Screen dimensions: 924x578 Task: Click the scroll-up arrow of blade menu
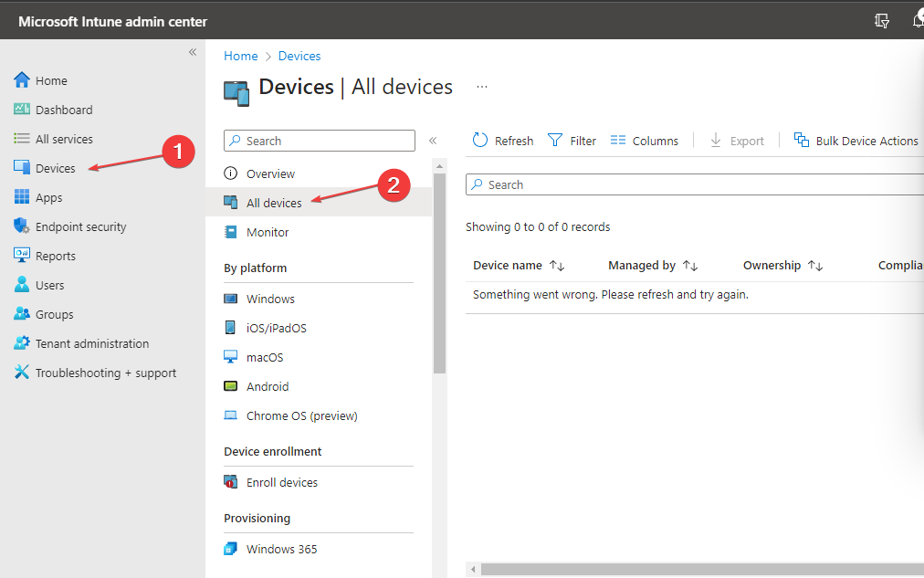[439, 166]
